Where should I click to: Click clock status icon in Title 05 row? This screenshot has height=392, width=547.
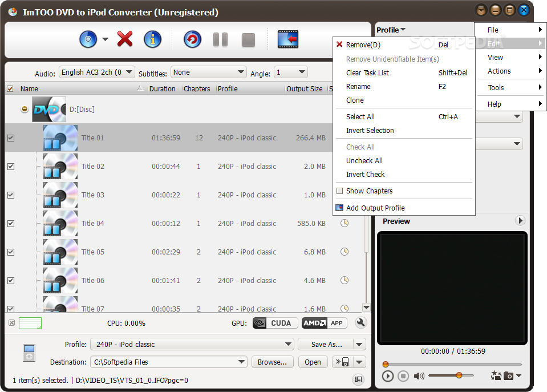(345, 252)
